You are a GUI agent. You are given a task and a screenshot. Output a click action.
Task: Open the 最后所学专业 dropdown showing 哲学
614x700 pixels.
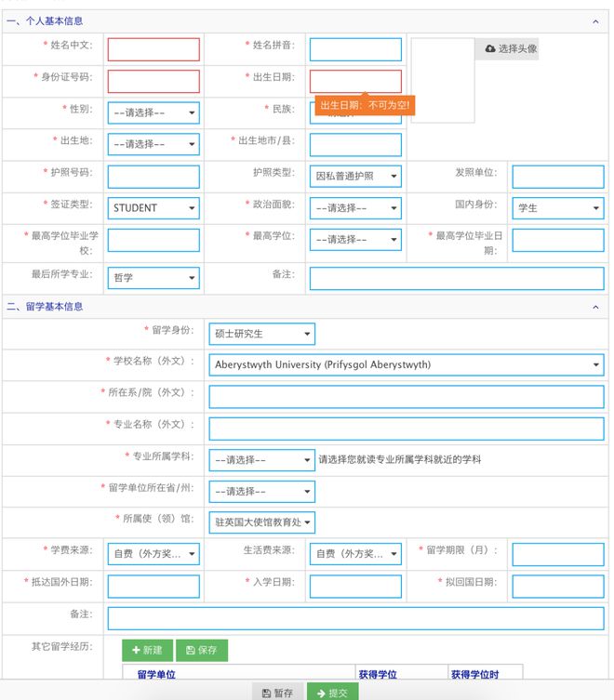coord(153,278)
